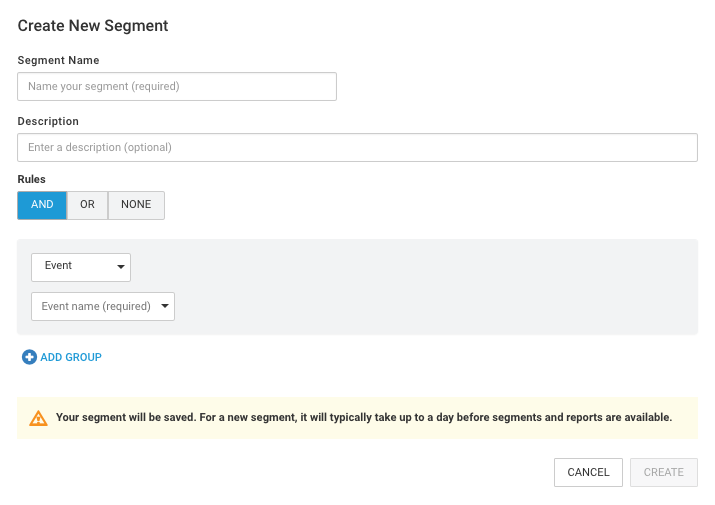This screenshot has width=715, height=505.
Task: Click the caret arrow on the Event dropdown
Action: pyautogui.click(x=121, y=267)
